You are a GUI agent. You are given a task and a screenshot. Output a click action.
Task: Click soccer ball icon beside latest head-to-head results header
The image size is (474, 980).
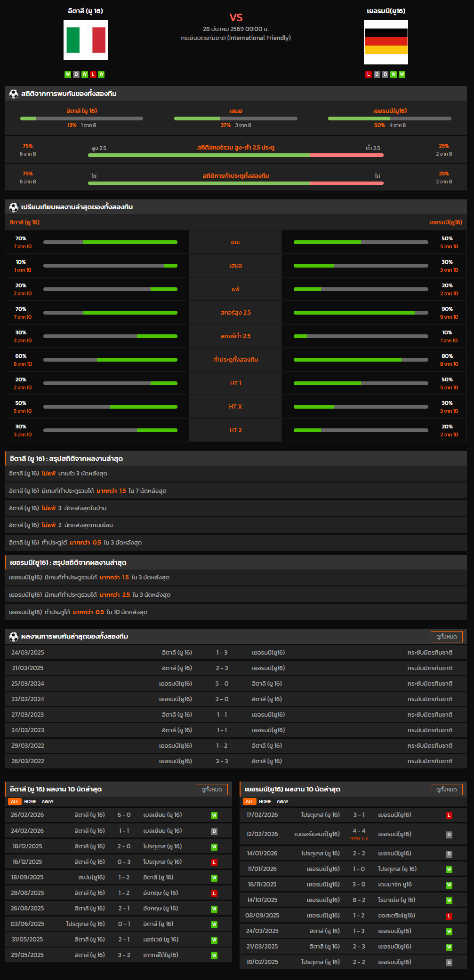(14, 637)
